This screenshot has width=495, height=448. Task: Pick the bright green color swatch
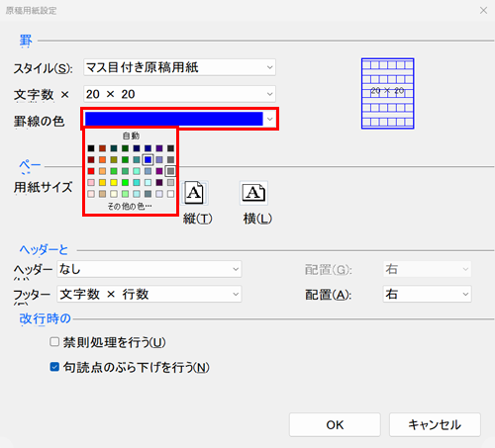[x=125, y=182]
